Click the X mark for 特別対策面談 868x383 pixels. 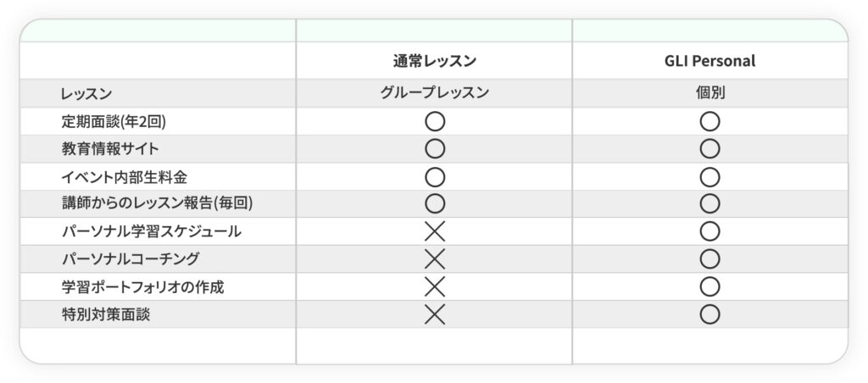(435, 314)
